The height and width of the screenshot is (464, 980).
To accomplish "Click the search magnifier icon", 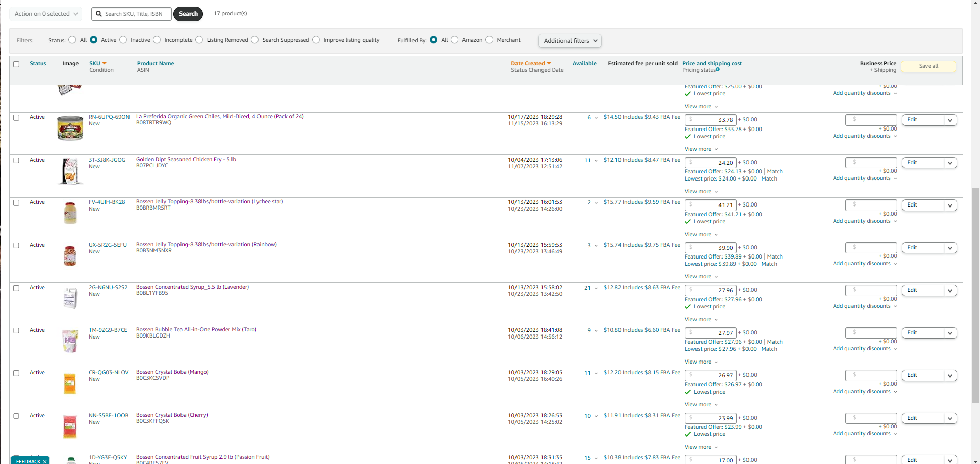I will [x=99, y=14].
